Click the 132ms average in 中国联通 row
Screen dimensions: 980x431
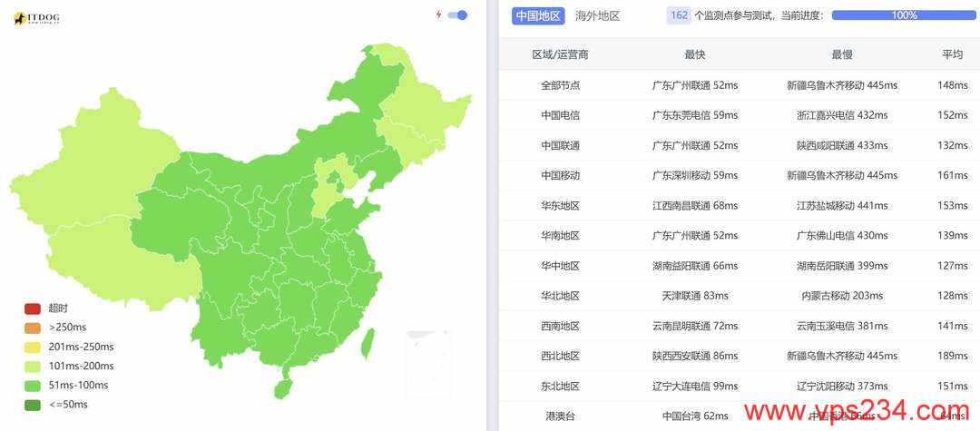click(953, 145)
